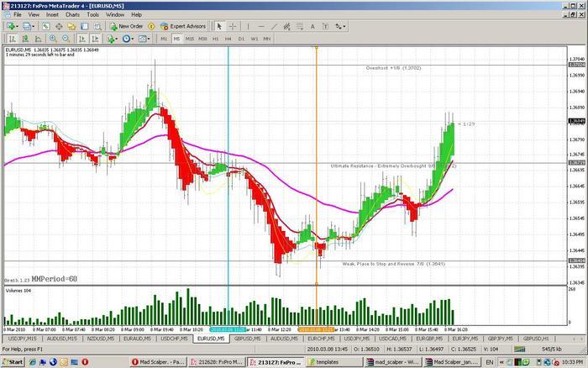The width and height of the screenshot is (588, 368).
Task: Switch timeframe to MN
Action: [266, 39]
